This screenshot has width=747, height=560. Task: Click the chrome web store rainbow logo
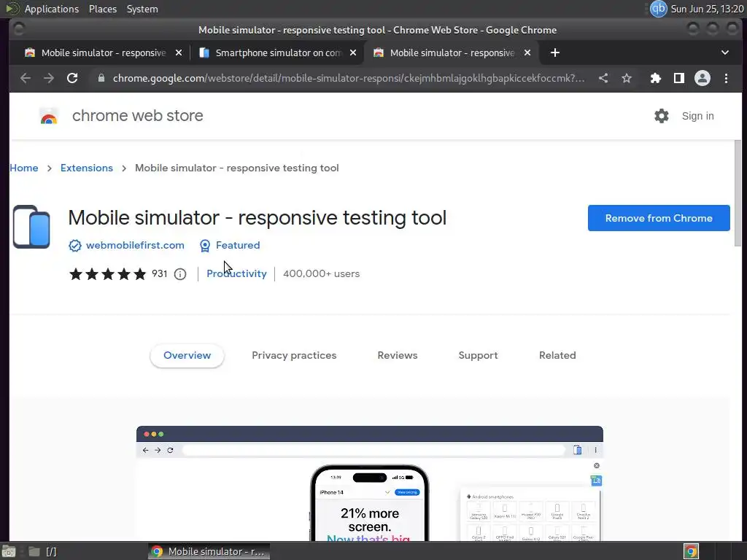point(49,116)
